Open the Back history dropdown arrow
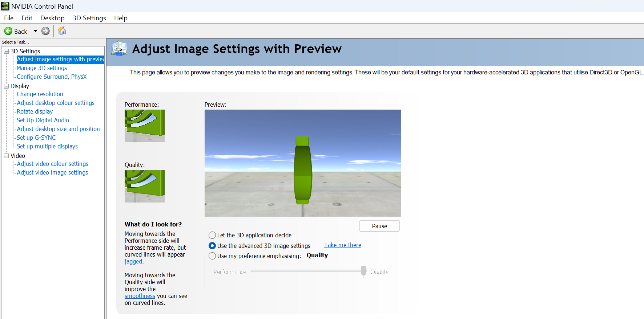The width and height of the screenshot is (644, 319). (35, 31)
